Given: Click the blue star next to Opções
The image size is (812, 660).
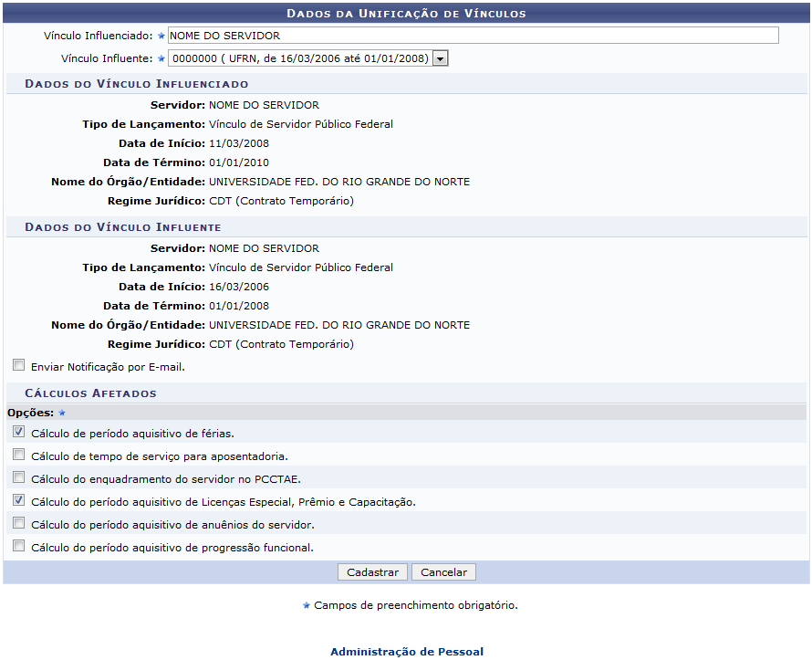Looking at the screenshot, I should (x=62, y=413).
